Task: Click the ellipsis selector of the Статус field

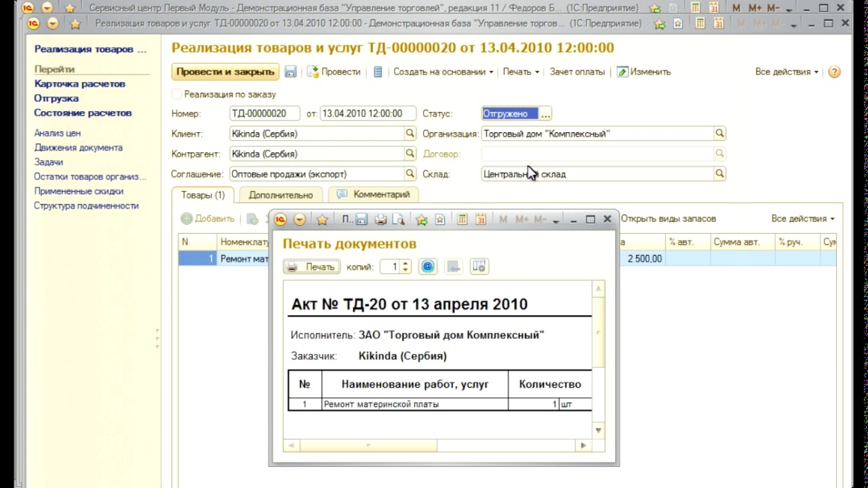Action: pyautogui.click(x=546, y=114)
